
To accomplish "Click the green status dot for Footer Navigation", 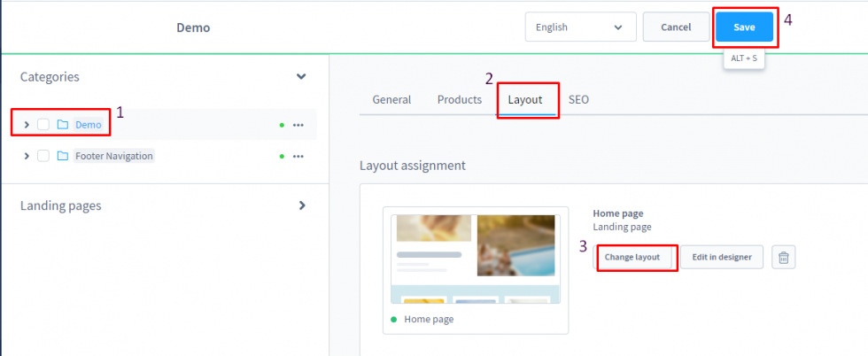I will [x=282, y=156].
